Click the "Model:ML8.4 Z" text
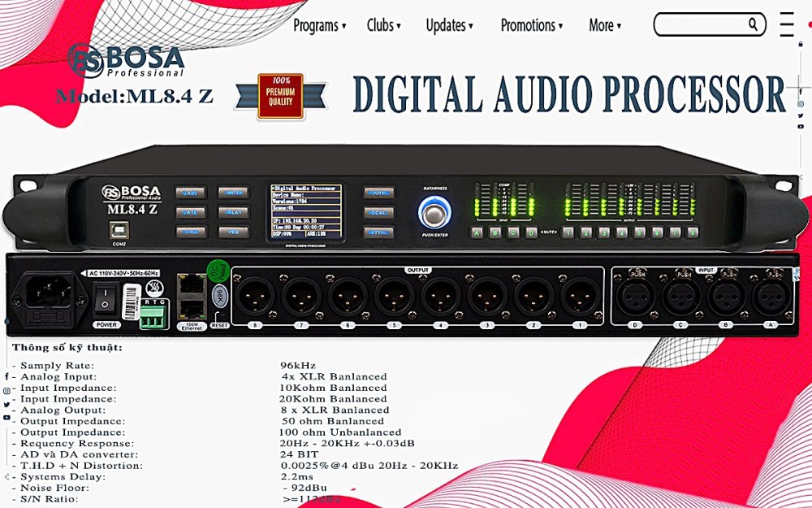The image size is (812, 508). coord(135,97)
